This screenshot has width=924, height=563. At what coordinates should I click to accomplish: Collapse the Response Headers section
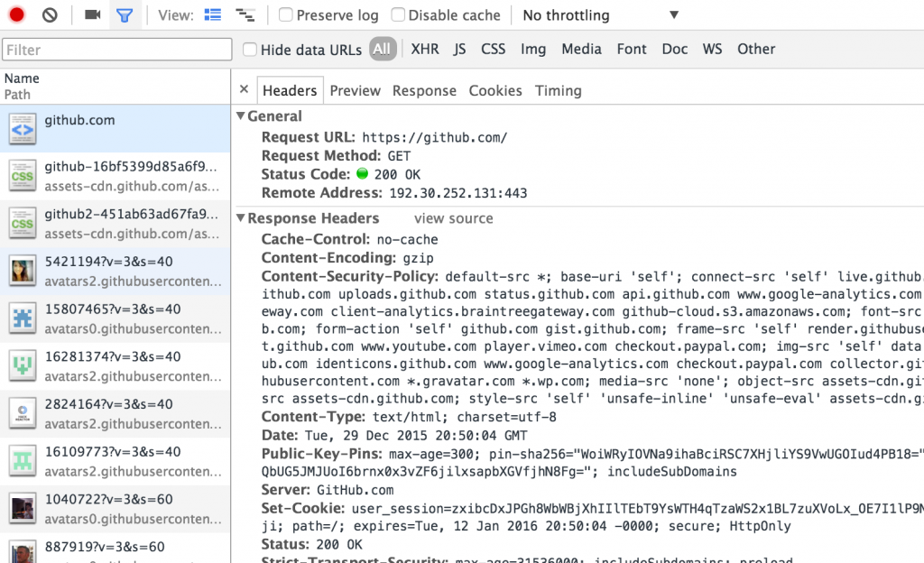click(241, 218)
